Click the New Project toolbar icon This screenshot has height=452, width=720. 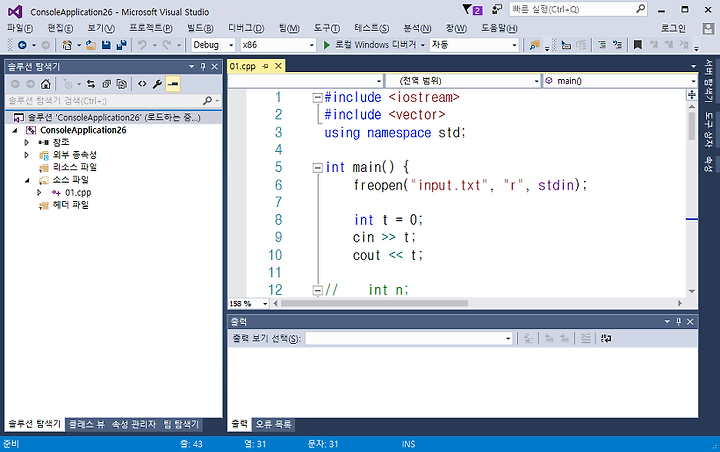(67, 45)
